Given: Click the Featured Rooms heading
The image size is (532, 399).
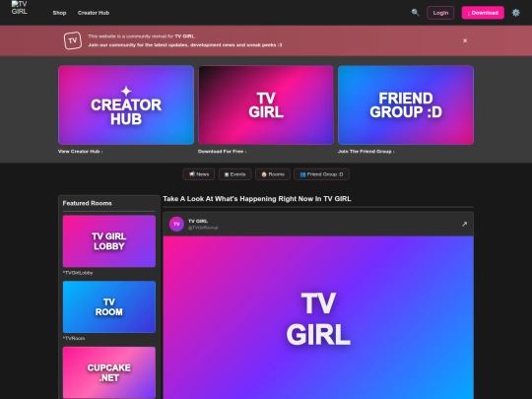Looking at the screenshot, I should click(88, 203).
